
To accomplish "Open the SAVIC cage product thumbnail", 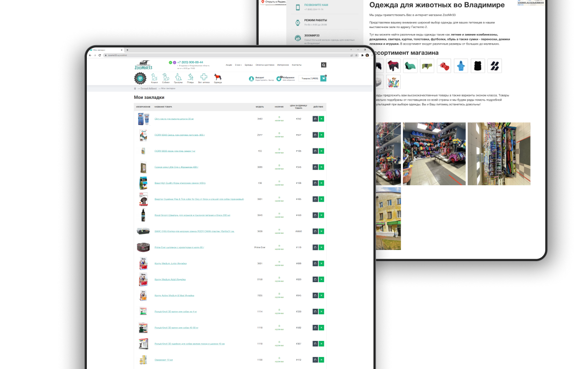I will coord(143,231).
